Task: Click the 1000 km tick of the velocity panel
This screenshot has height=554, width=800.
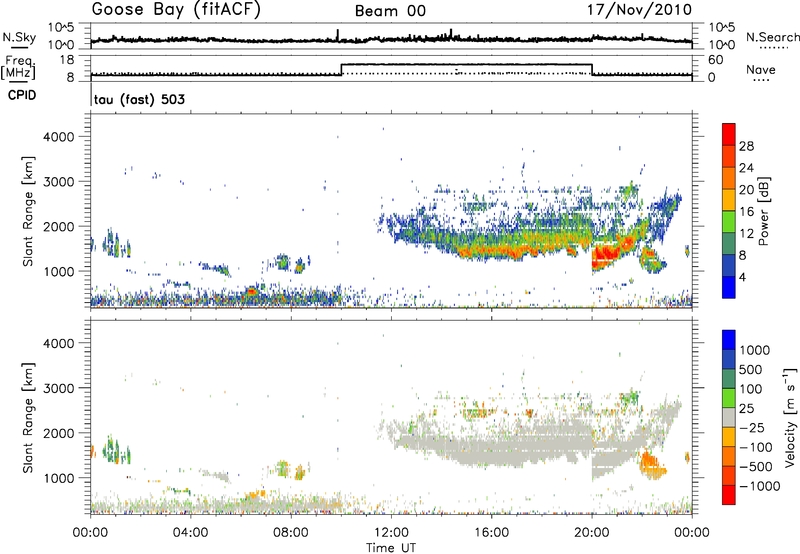Action: click(x=58, y=478)
